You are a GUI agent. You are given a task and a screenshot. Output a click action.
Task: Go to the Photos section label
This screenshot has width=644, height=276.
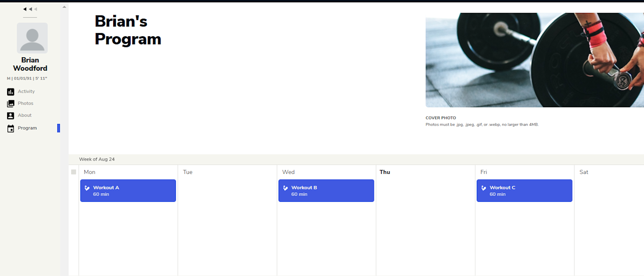pyautogui.click(x=25, y=104)
